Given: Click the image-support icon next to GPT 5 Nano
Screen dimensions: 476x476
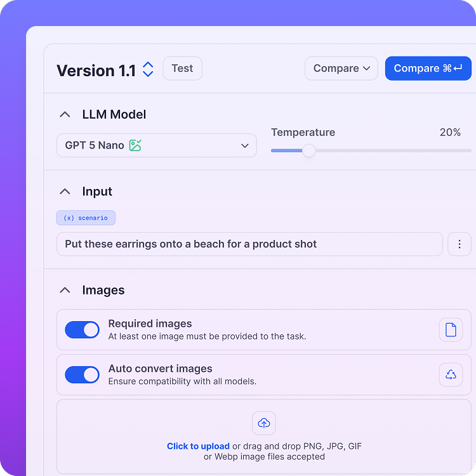Looking at the screenshot, I should pyautogui.click(x=135, y=145).
